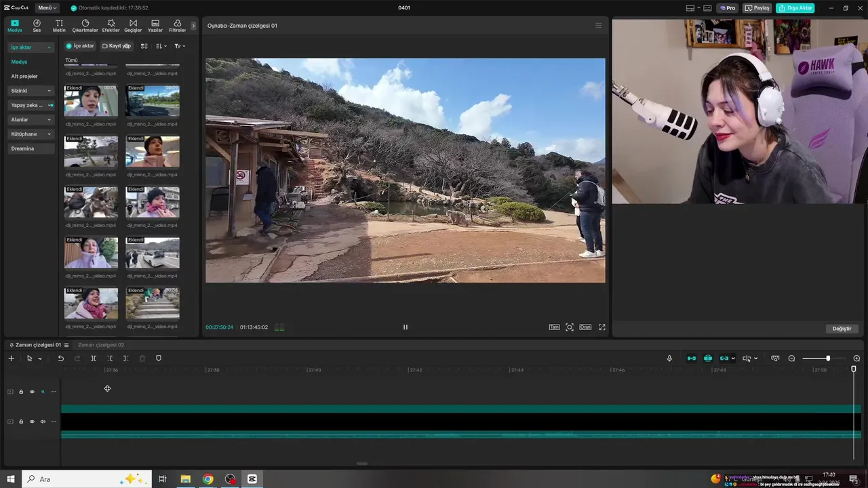Open the media sort dropdown

click(x=161, y=46)
